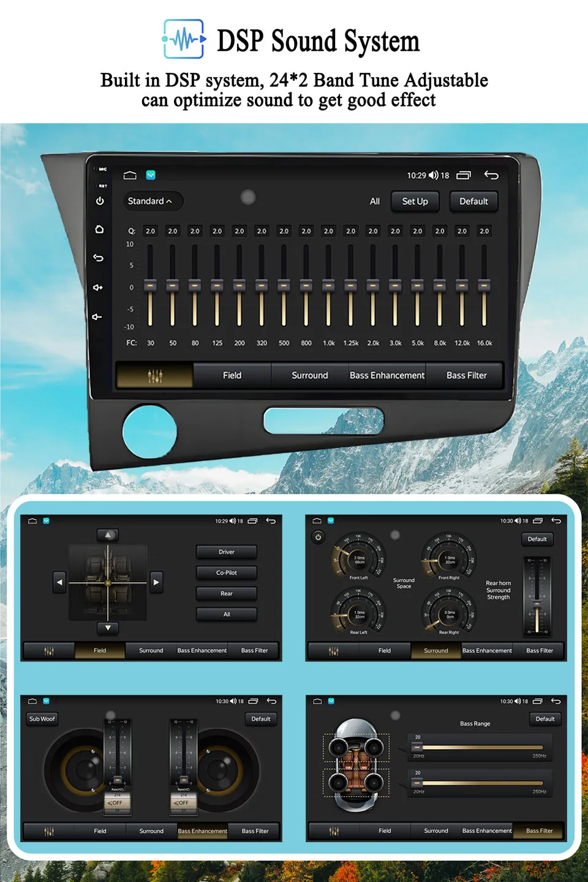The image size is (588, 882).
Task: Click the Default button on the Bass Filter screen
Action: [545, 719]
